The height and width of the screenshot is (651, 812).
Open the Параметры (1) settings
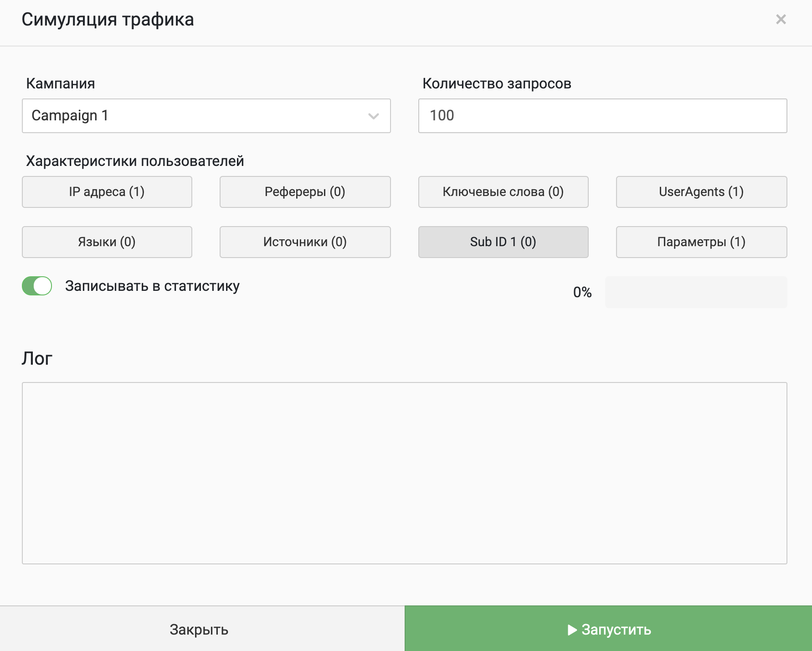pyautogui.click(x=702, y=242)
